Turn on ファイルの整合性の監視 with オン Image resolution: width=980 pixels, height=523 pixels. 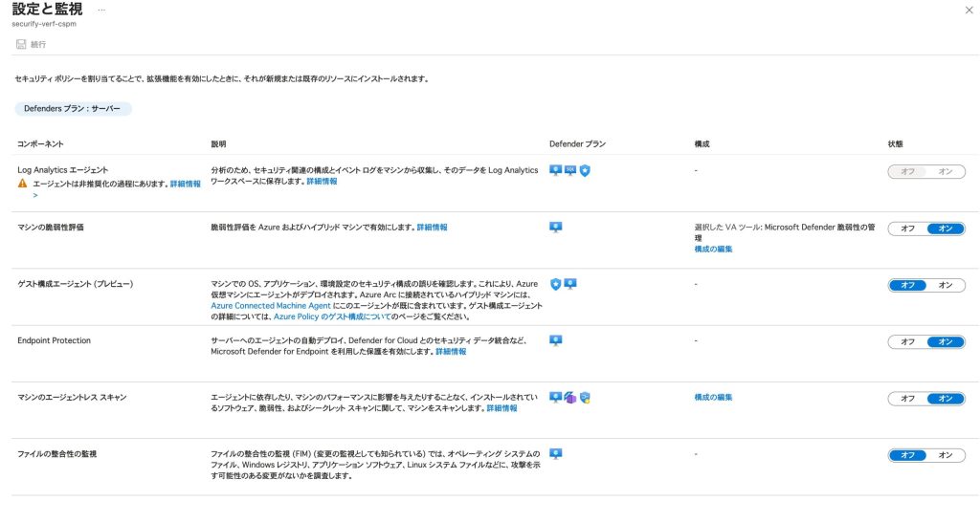pos(946,455)
